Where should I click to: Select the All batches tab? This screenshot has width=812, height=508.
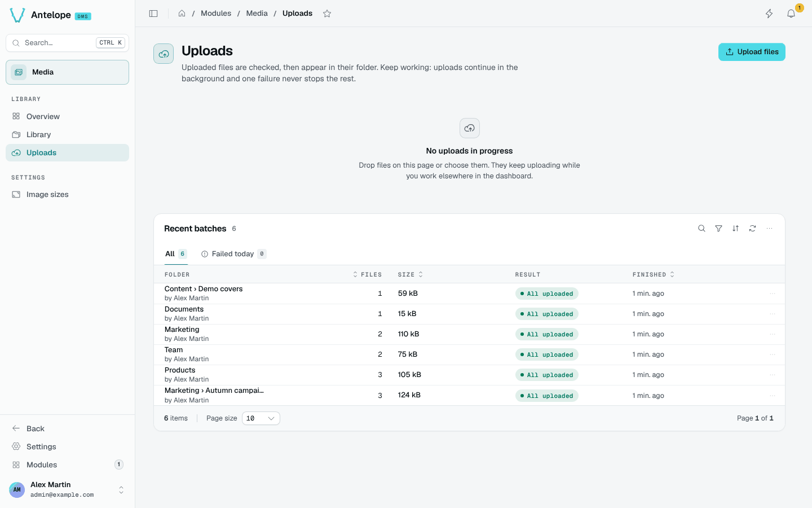176,254
